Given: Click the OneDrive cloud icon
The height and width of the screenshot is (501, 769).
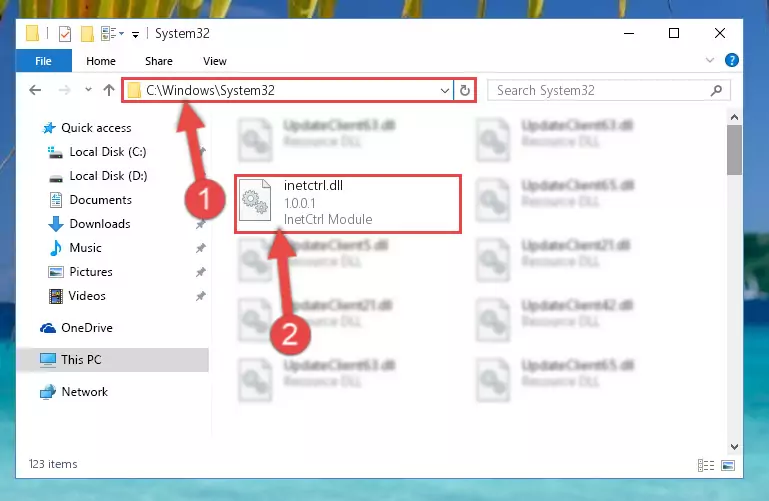Looking at the screenshot, I should pyautogui.click(x=48, y=328).
